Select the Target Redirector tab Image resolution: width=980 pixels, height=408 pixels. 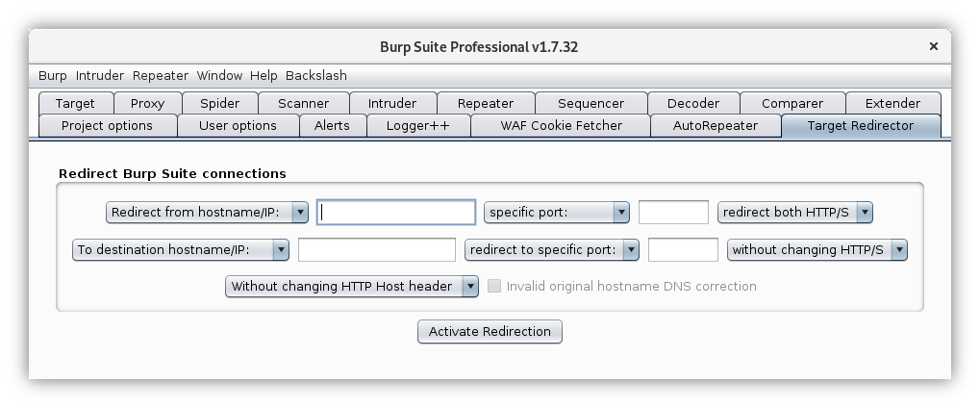[x=860, y=126]
